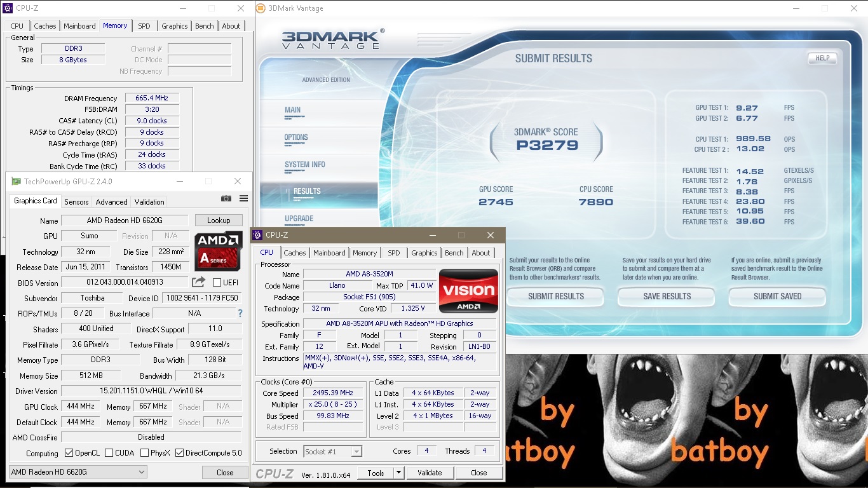The height and width of the screenshot is (488, 868).
Task: Click the CPU SCORE value 7890
Action: [x=596, y=202]
